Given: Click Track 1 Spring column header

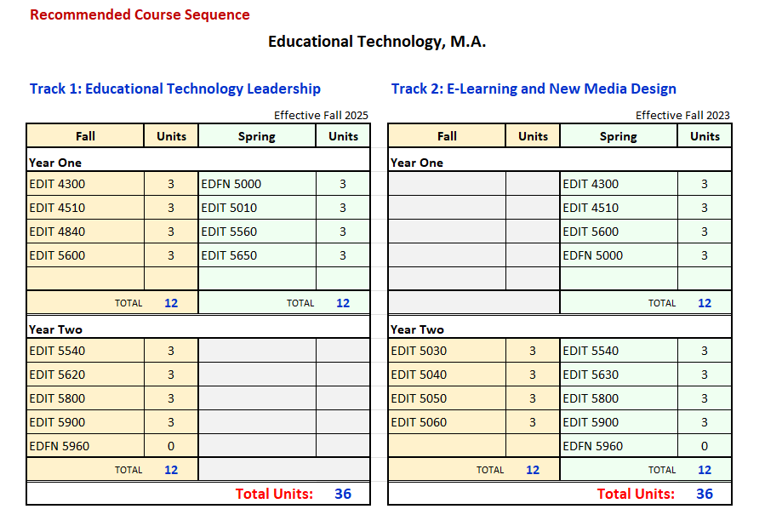Looking at the screenshot, I should click(257, 136).
